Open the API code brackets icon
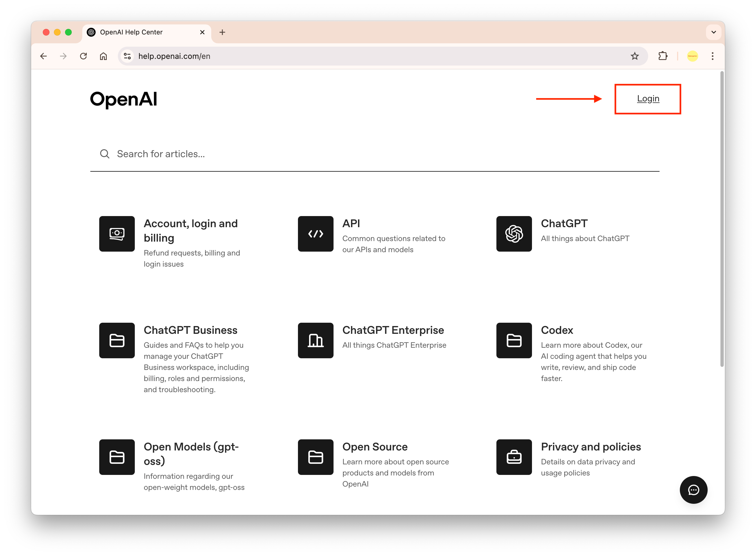This screenshot has width=756, height=556. coord(315,234)
